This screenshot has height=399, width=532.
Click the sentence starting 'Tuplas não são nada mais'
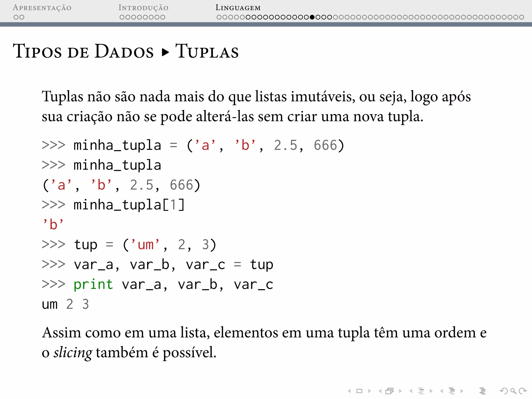[x=256, y=107]
